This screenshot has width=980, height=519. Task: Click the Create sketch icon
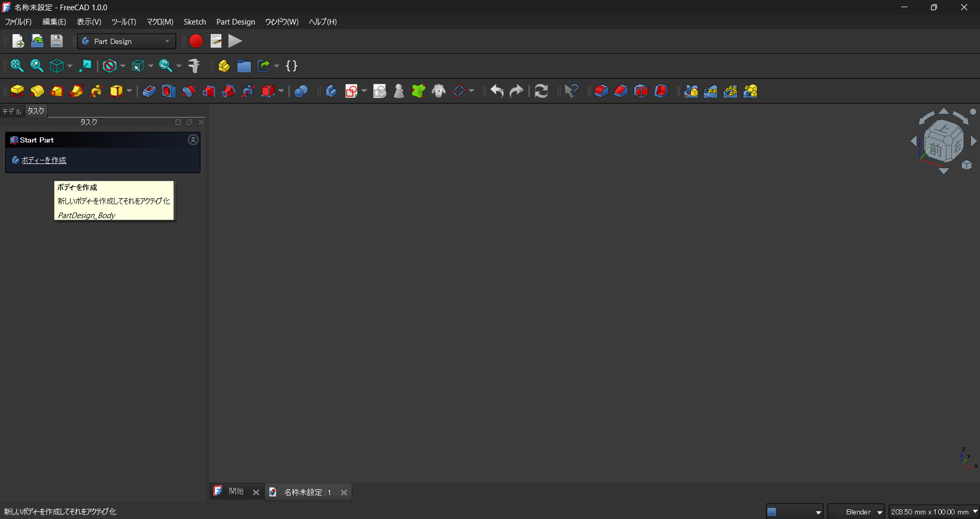click(x=351, y=91)
